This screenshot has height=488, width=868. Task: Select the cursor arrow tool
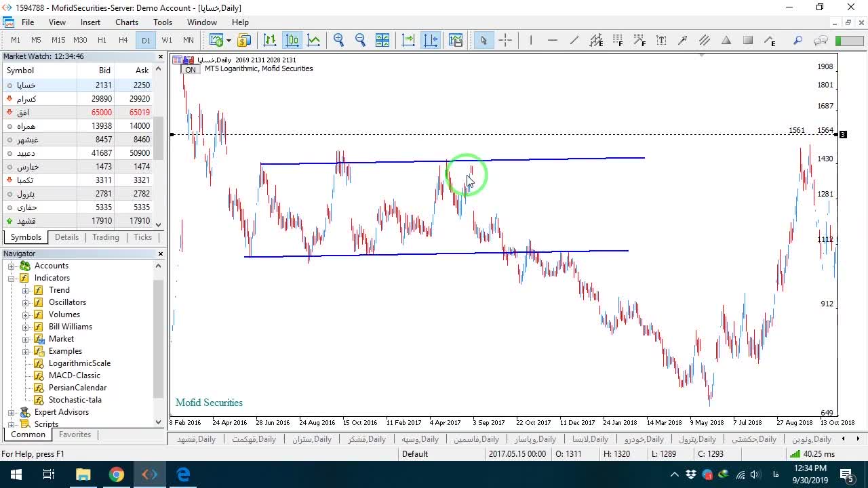(484, 40)
